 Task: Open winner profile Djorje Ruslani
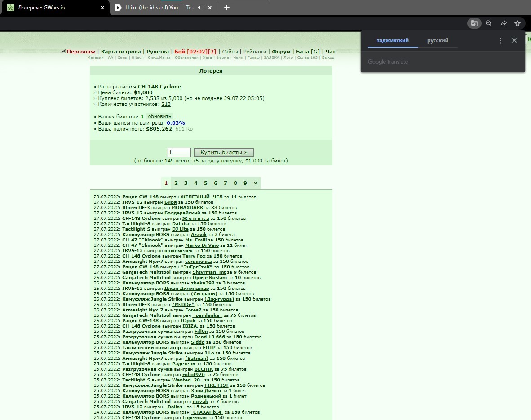[210, 278]
